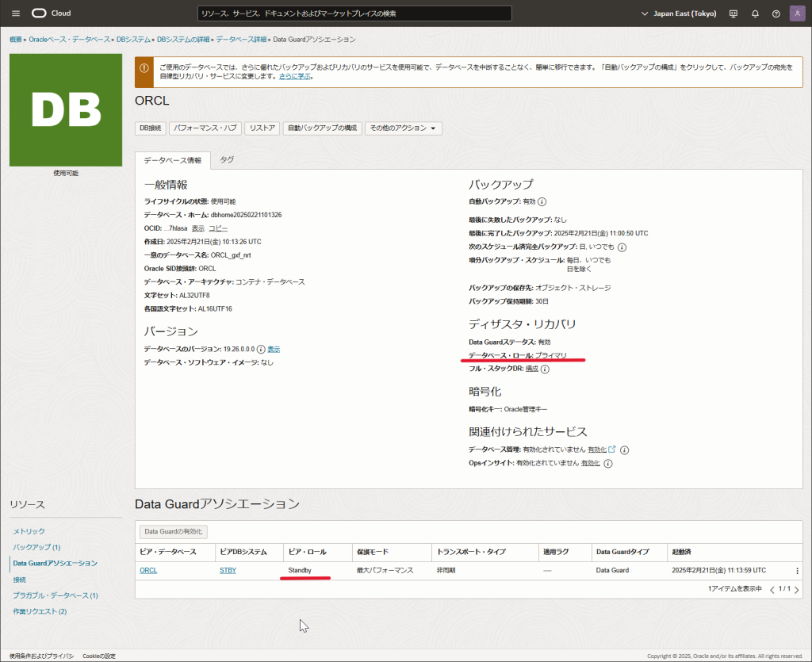
Task: Go to next page of associations
Action: tap(796, 590)
